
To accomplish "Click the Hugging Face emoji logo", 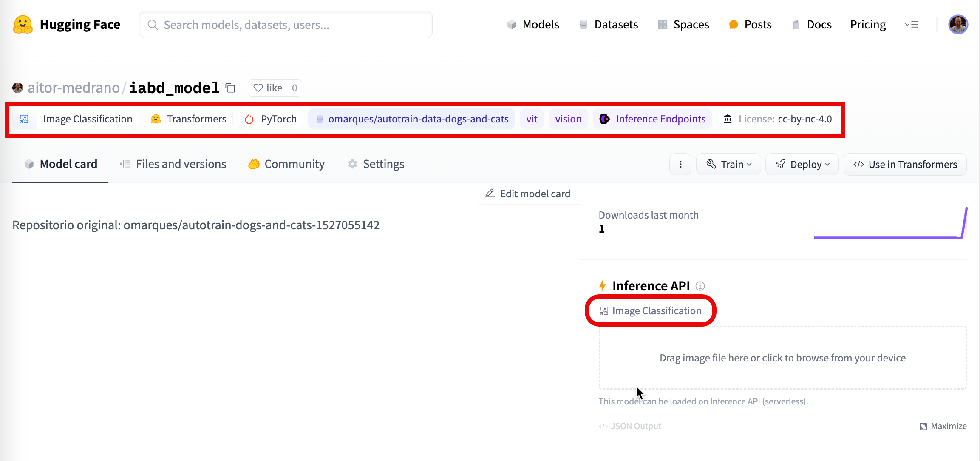I will click(23, 25).
